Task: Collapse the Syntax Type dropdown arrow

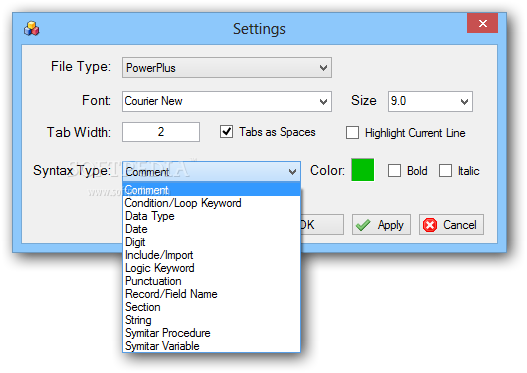Action: tap(292, 172)
